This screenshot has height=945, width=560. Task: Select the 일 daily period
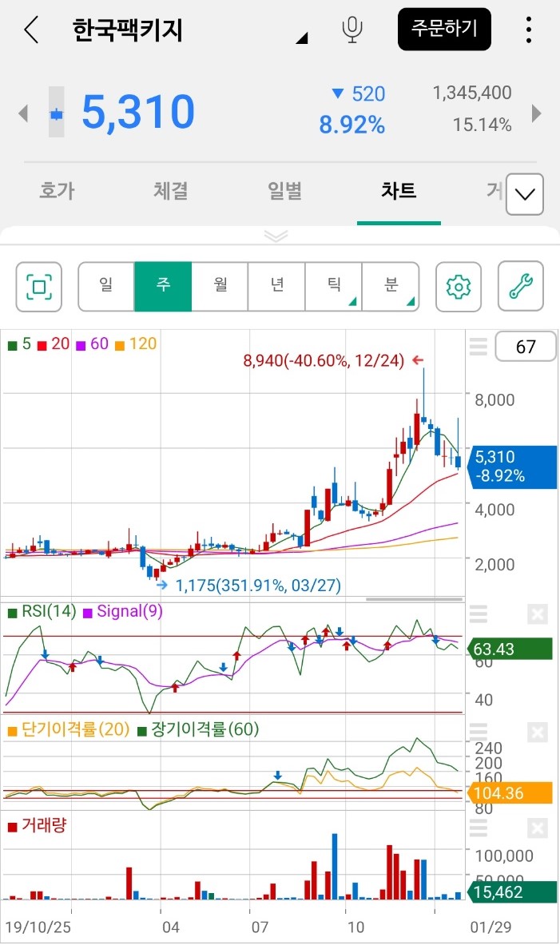[x=106, y=286]
